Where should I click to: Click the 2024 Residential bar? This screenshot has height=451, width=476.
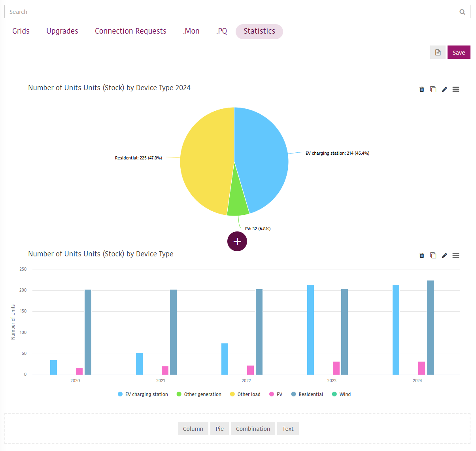430,328
